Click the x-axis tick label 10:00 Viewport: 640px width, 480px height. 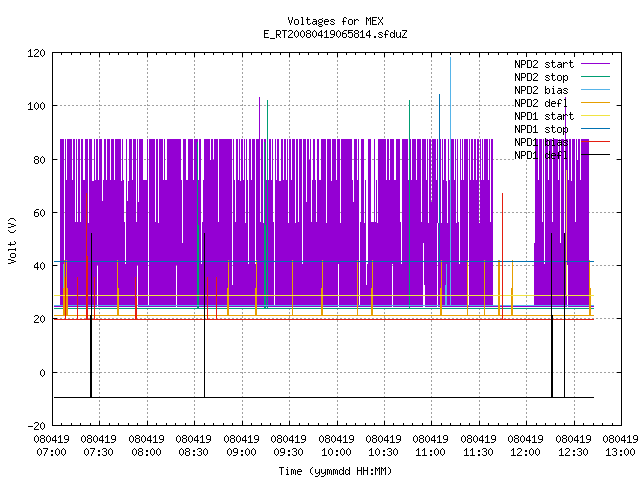(x=336, y=452)
